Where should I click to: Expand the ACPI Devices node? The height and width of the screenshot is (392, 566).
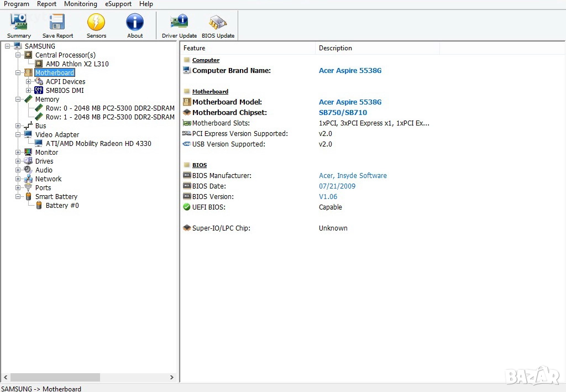(x=29, y=82)
